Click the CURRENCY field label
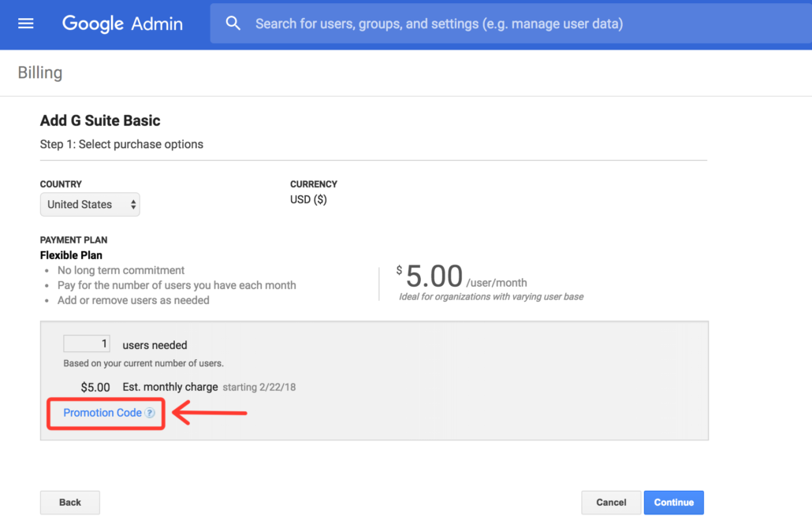Image resolution: width=812 pixels, height=516 pixels. click(313, 184)
